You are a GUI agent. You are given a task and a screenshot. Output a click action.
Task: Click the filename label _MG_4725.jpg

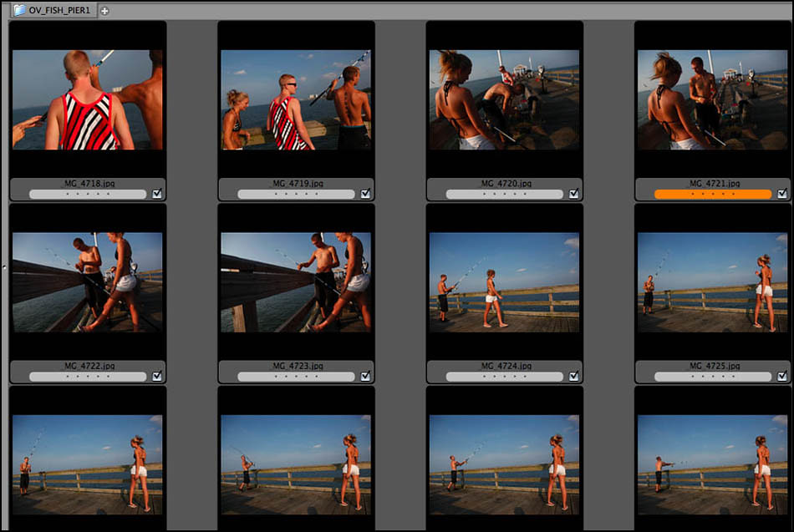[x=714, y=366]
